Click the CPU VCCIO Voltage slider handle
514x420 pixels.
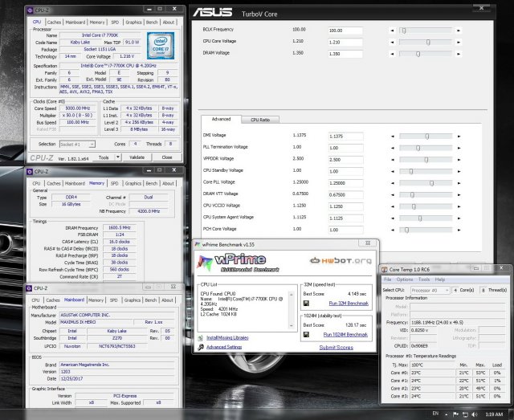pyautogui.click(x=414, y=205)
